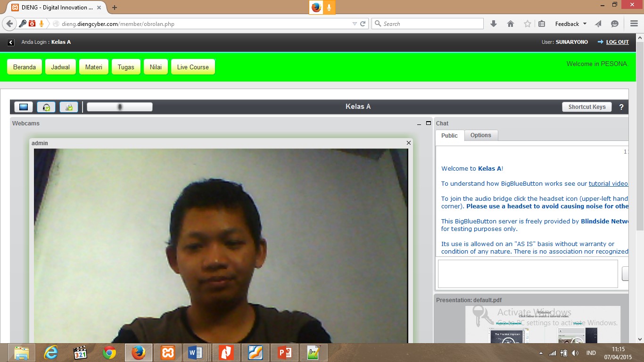The image size is (644, 362).
Task: Open the Firefox hamburger menu
Action: (x=634, y=23)
